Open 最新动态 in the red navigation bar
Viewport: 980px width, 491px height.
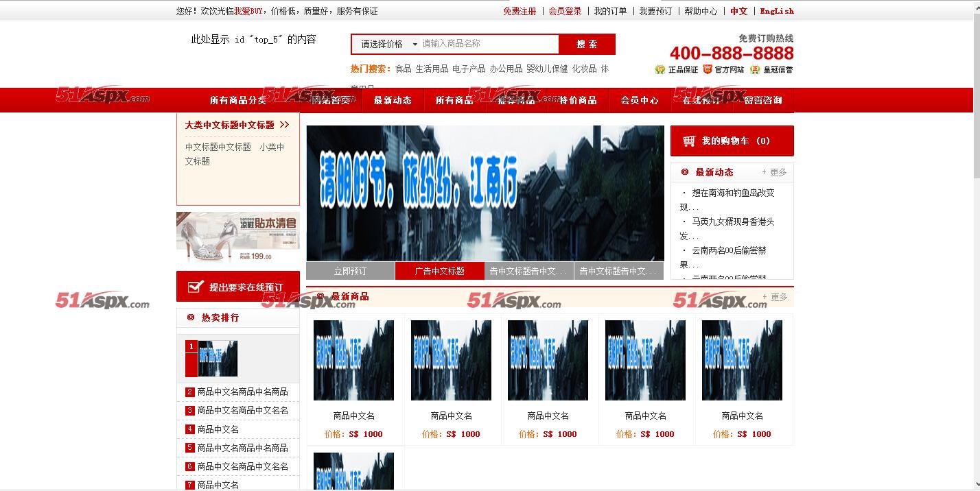coord(393,100)
